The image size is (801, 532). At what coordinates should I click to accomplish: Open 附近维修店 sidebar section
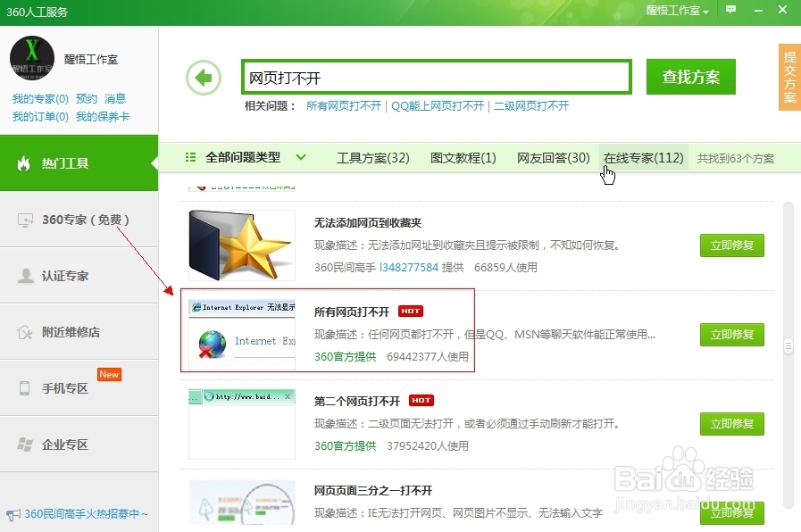click(x=79, y=332)
